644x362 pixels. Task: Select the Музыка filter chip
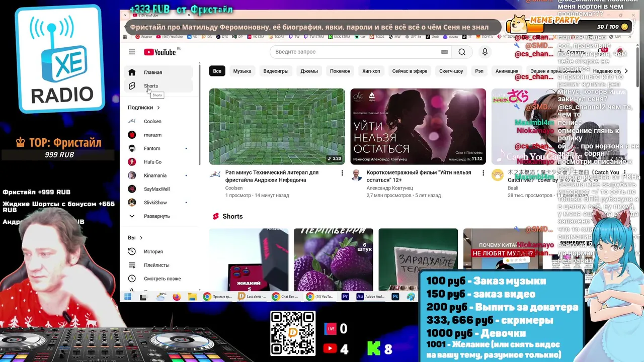(242, 71)
